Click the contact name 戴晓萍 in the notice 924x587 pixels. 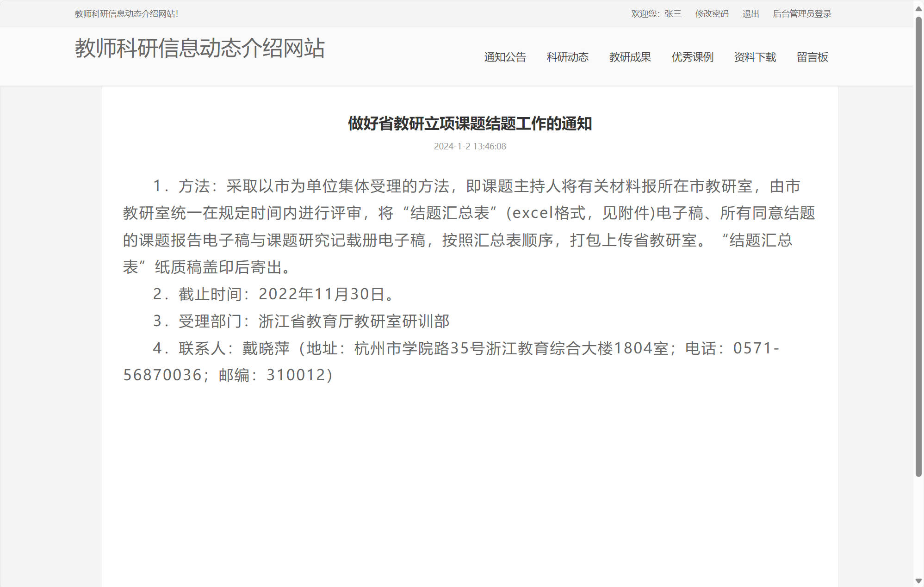265,348
